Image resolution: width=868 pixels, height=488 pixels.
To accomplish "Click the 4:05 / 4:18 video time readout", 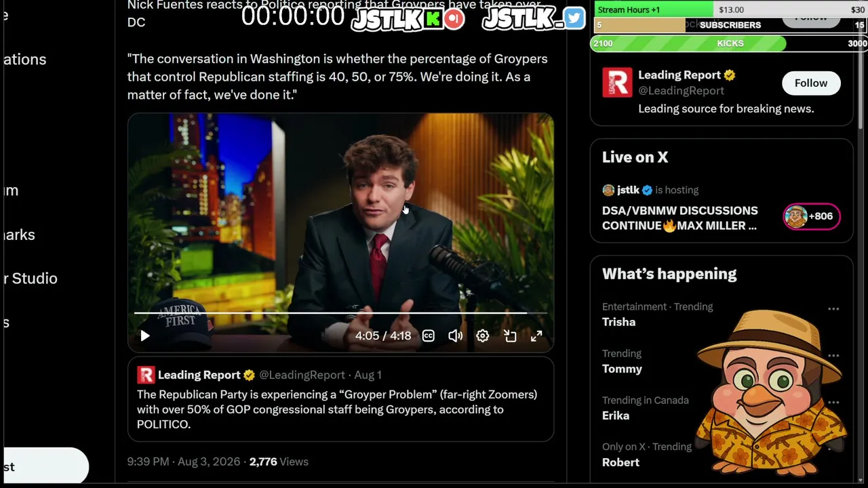I will pos(383,335).
